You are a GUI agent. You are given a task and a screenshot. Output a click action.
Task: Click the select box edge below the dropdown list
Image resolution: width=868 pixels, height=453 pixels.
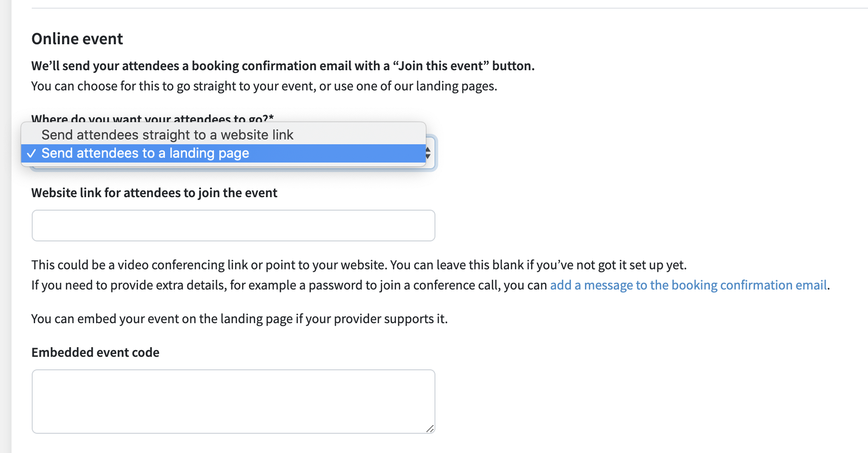233,168
